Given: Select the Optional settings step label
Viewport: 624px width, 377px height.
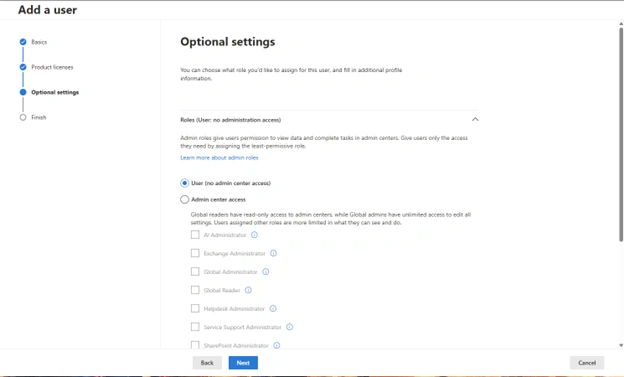Looking at the screenshot, I should (55, 92).
